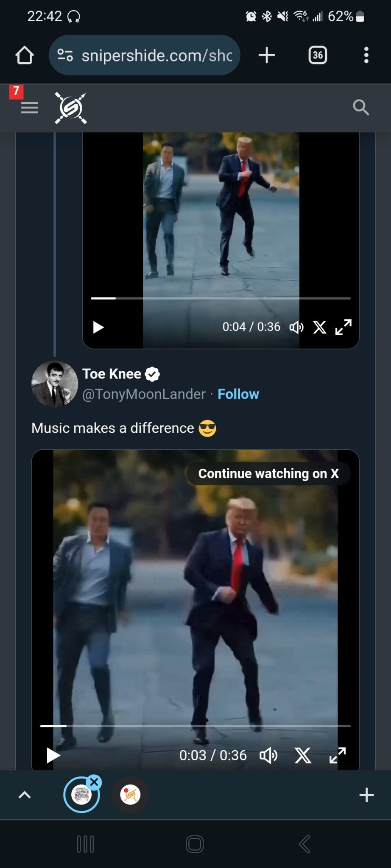Open the site hamburger menu
This screenshot has width=391, height=868.
29,108
